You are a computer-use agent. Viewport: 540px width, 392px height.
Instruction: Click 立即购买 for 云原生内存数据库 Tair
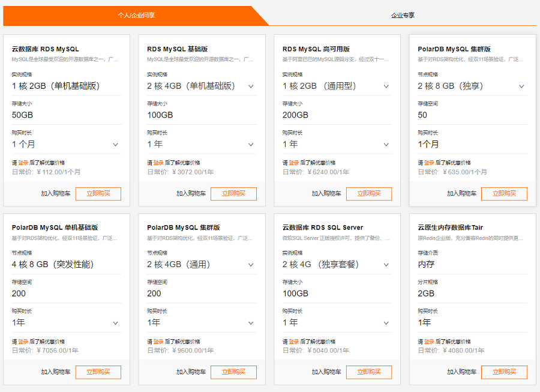pos(504,372)
